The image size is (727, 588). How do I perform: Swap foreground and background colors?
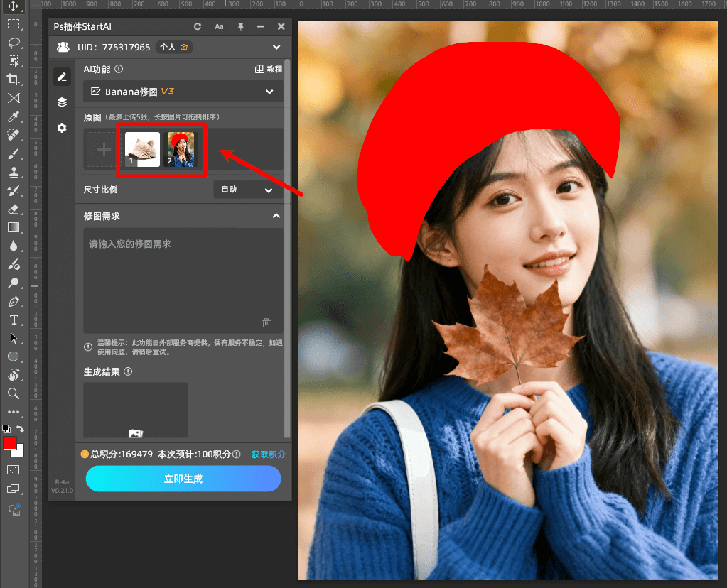21,428
